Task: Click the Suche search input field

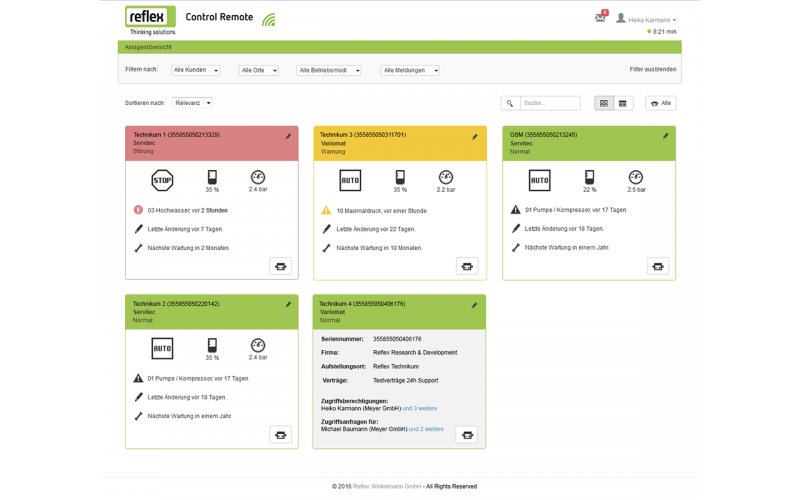Action: point(549,103)
